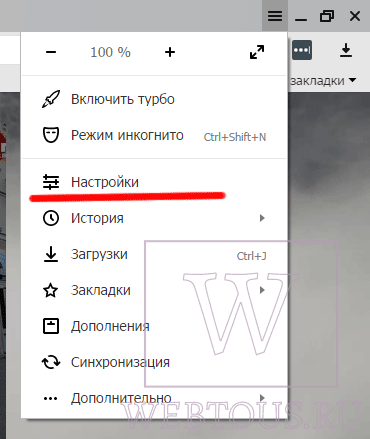Expand the Закладки submenu arrow
370x439 pixels.
tap(262, 290)
